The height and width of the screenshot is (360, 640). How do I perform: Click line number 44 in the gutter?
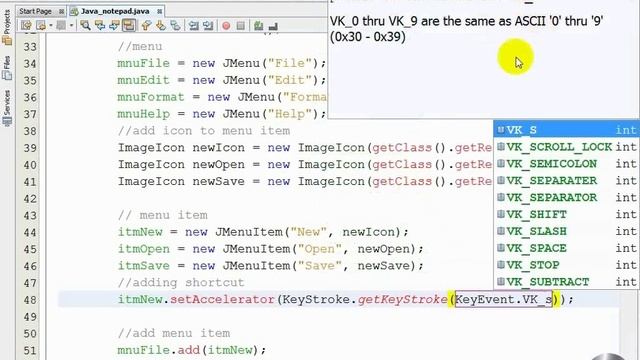click(30, 233)
